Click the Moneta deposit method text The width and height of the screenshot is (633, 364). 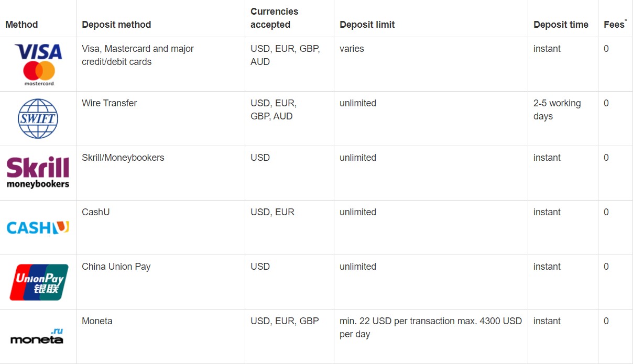pyautogui.click(x=97, y=321)
